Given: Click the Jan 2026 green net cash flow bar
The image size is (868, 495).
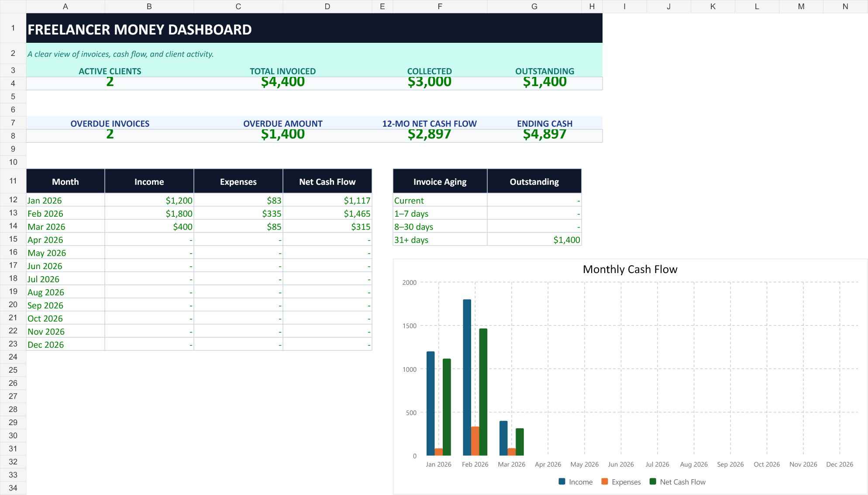Looking at the screenshot, I should pos(447,407).
